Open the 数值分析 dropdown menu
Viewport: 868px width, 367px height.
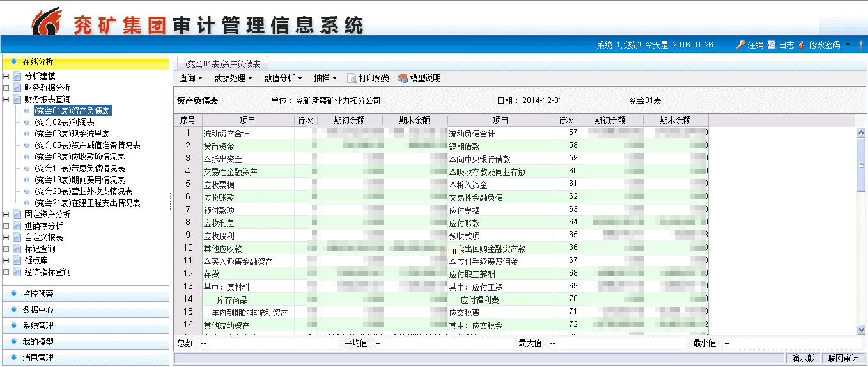coord(283,78)
